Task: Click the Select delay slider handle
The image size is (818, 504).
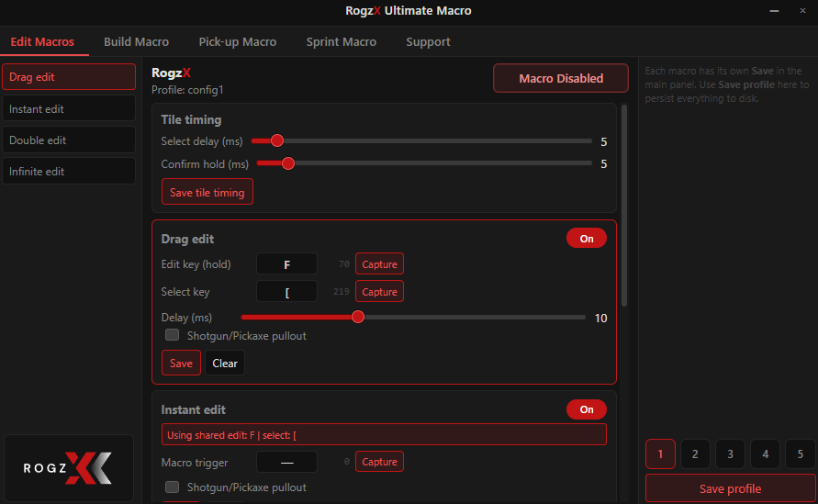Action: pyautogui.click(x=277, y=140)
